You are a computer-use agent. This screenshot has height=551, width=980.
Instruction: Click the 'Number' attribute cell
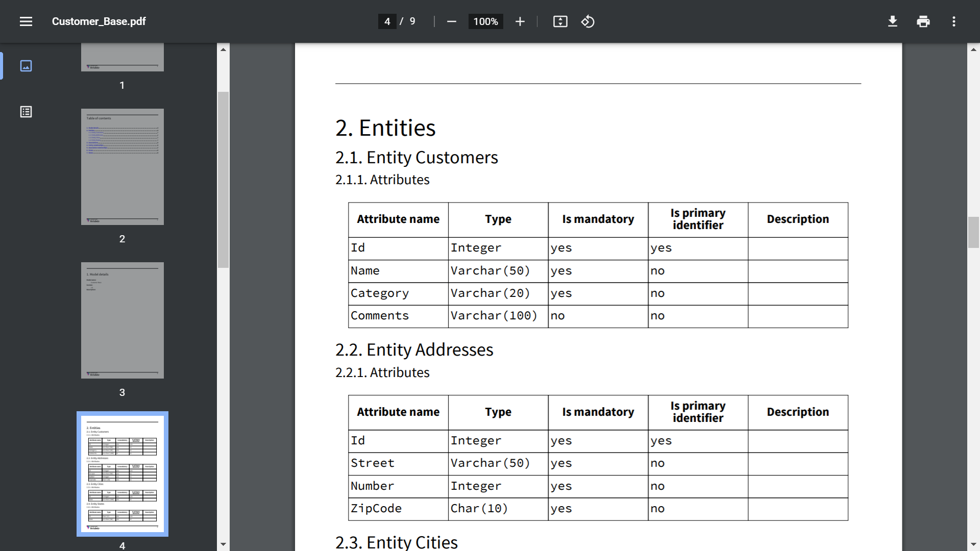(x=398, y=486)
